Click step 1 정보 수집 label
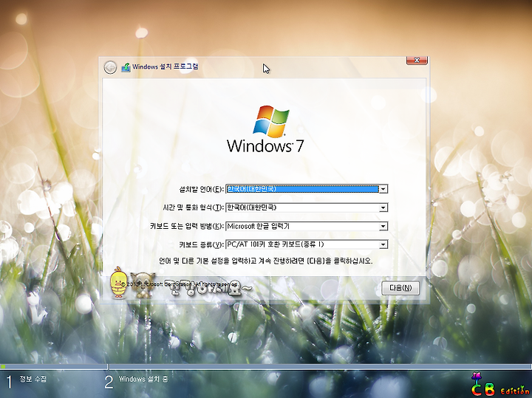Image resolution: width=532 pixels, height=398 pixels. coord(33,379)
